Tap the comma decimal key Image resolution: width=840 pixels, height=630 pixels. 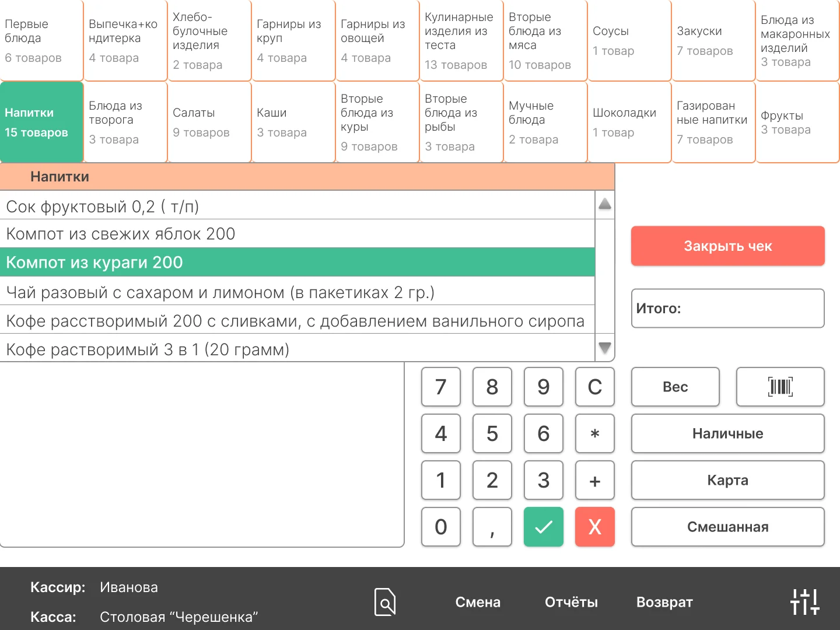[x=492, y=527]
